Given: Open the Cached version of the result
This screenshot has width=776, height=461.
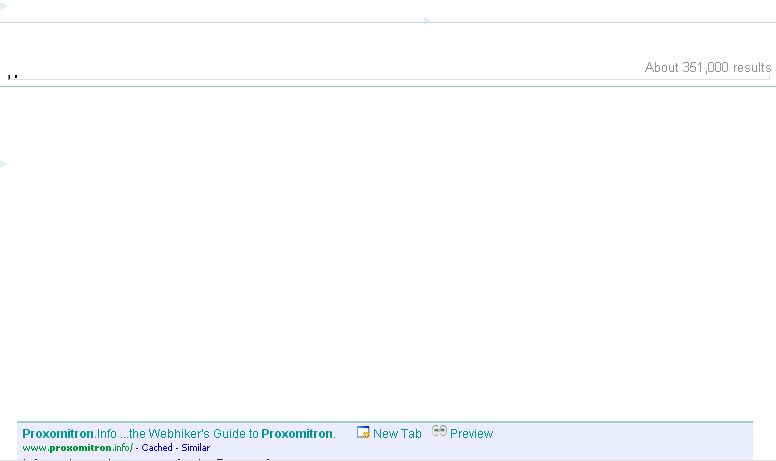Looking at the screenshot, I should [157, 448].
